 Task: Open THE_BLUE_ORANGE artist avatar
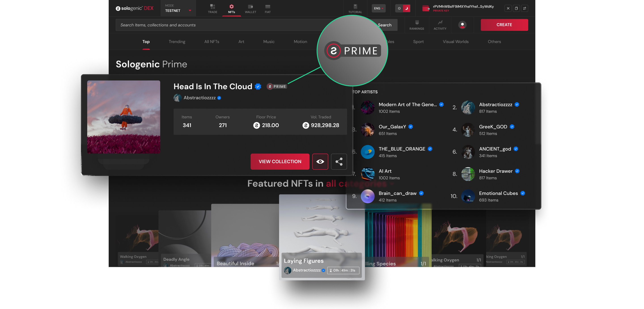pyautogui.click(x=367, y=152)
